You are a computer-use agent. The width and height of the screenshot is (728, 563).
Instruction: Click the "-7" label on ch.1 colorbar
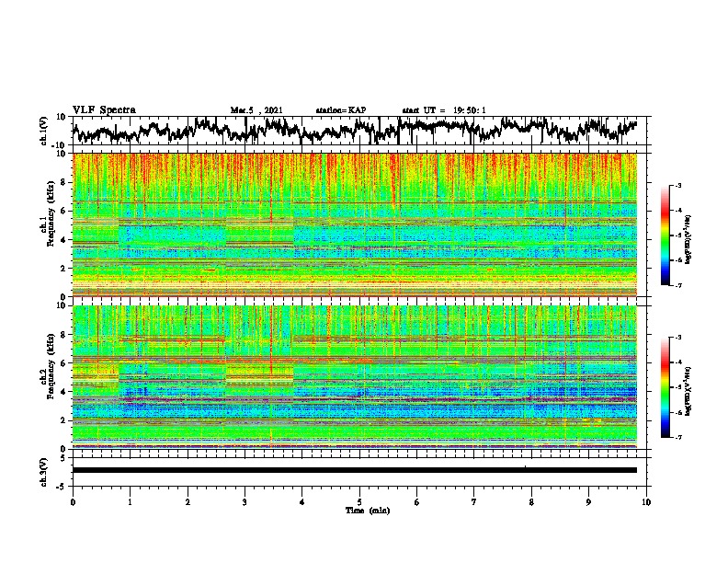678,285
